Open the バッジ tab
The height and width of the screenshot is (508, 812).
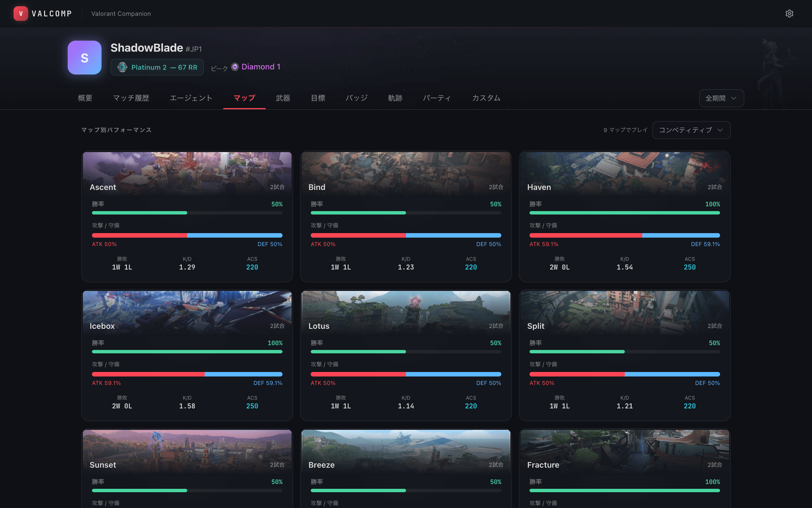(357, 98)
